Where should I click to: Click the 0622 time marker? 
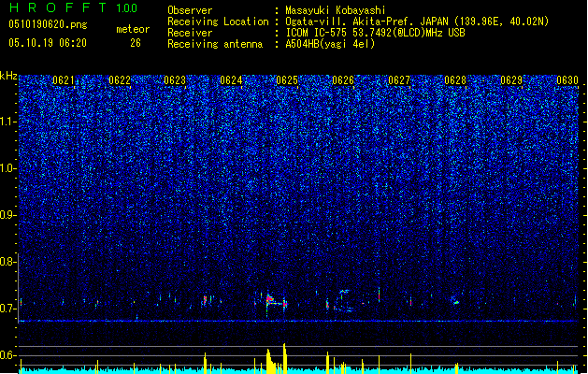click(x=120, y=80)
